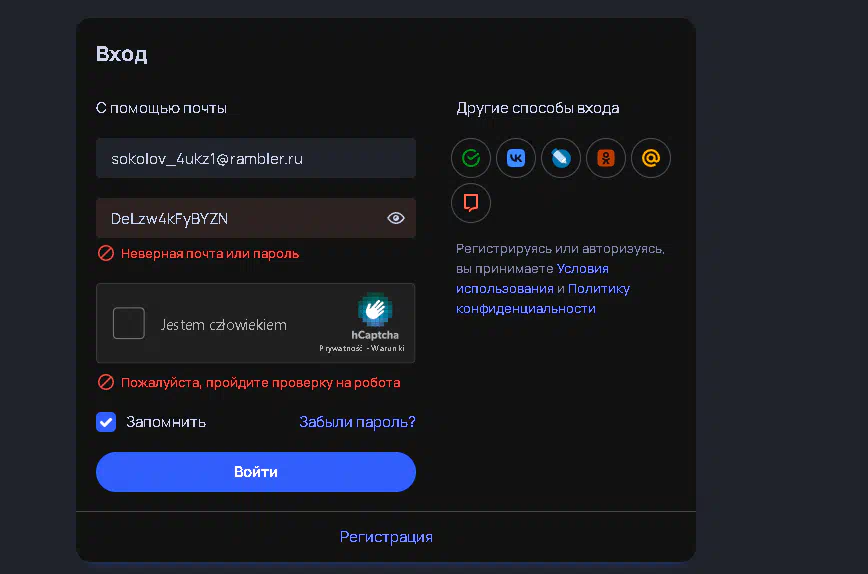Focus the email field with sokolov_4ukz1@rambler.ru

(256, 158)
